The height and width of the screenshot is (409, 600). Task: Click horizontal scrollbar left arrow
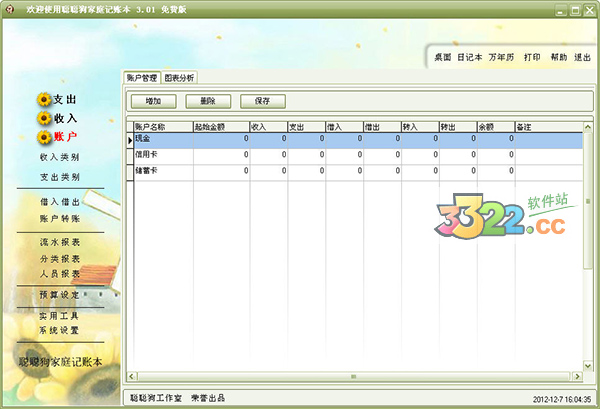tap(132, 376)
